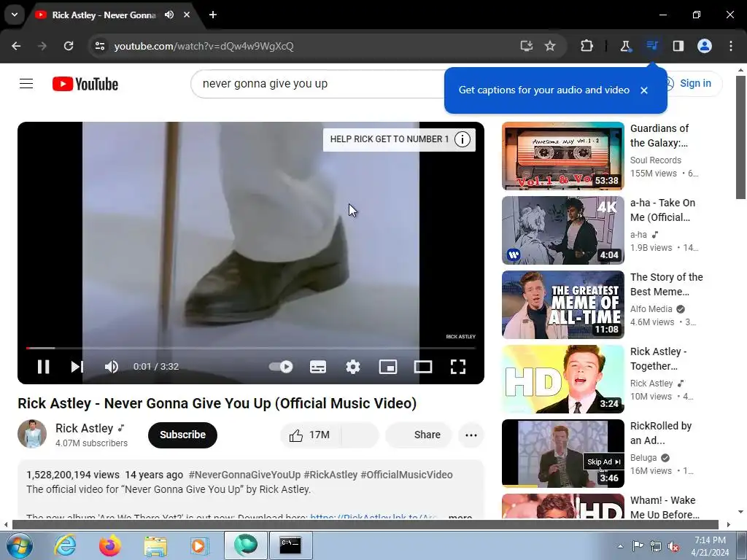Select the Rick Astley browser tab
The width and height of the screenshot is (747, 560).
(x=104, y=15)
